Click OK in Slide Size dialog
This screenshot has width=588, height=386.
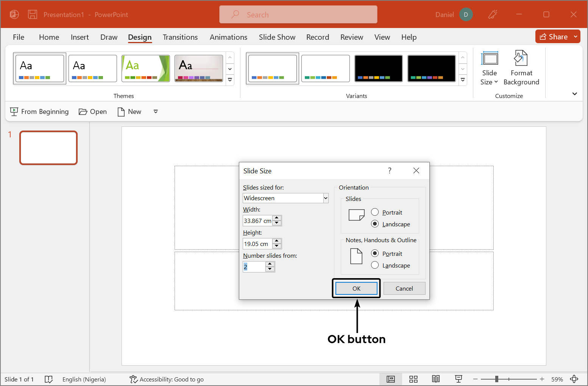point(356,288)
